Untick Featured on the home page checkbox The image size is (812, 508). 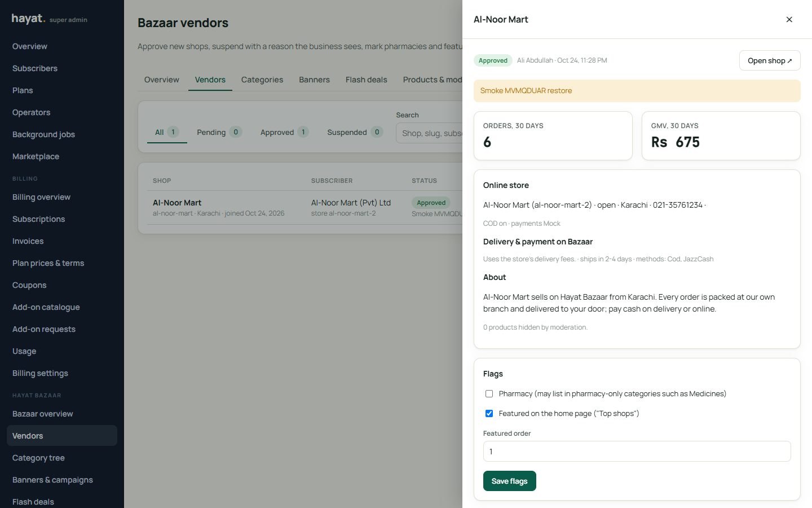pos(489,414)
